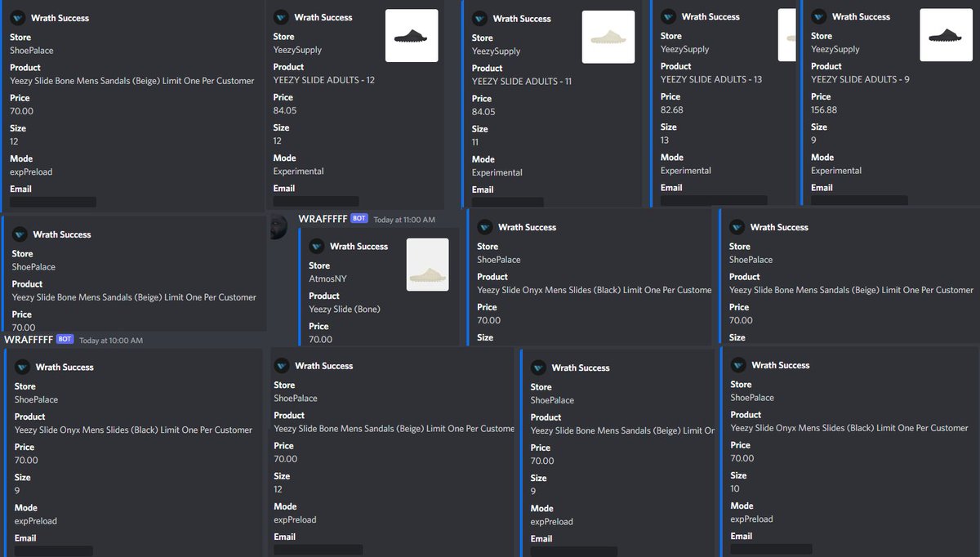The height and width of the screenshot is (557, 980).
Task: Open the black slide thumbnail in the ADULTS - 9 card
Action: click(947, 35)
